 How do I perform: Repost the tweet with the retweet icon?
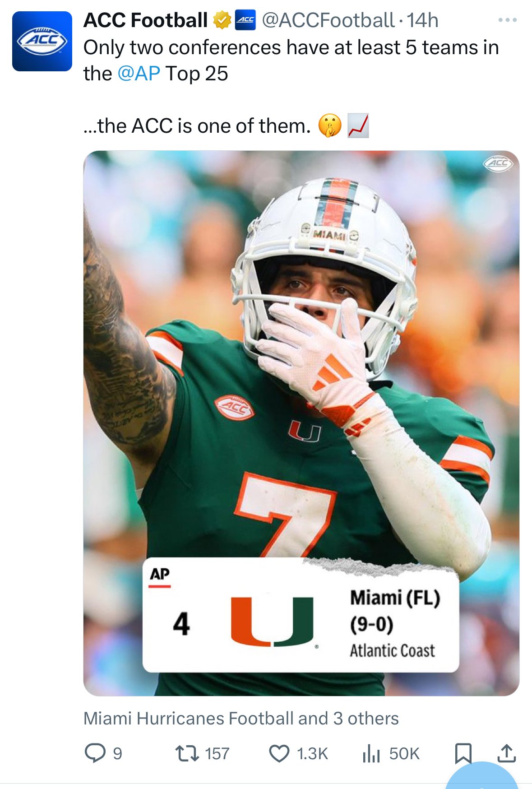point(187,753)
